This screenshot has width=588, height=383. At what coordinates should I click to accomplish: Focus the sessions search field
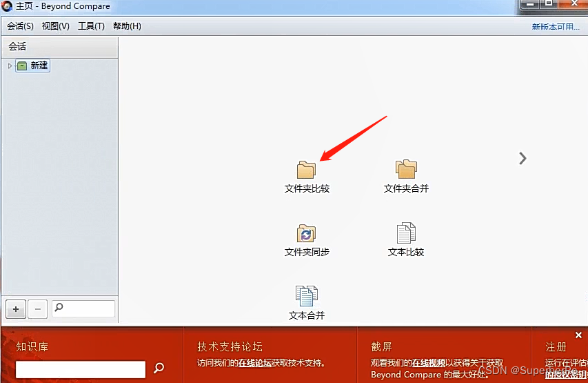(x=83, y=308)
